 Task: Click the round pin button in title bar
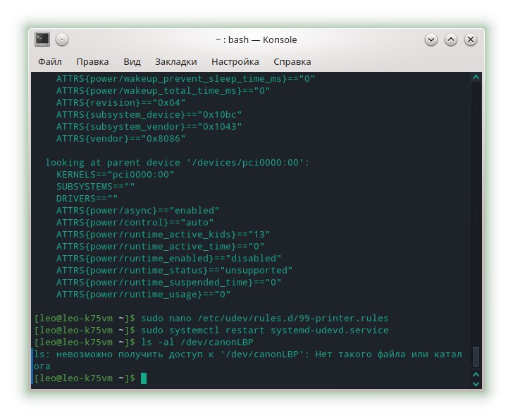point(62,40)
